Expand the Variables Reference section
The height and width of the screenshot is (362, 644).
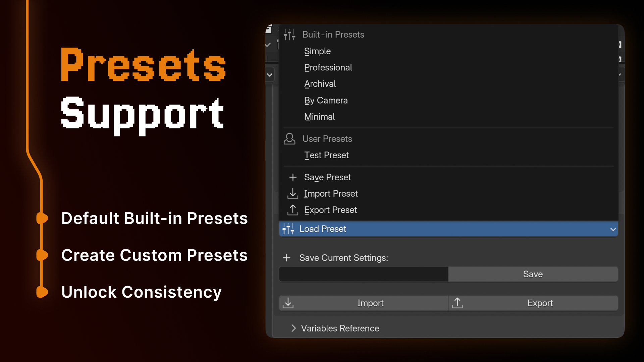pos(294,328)
